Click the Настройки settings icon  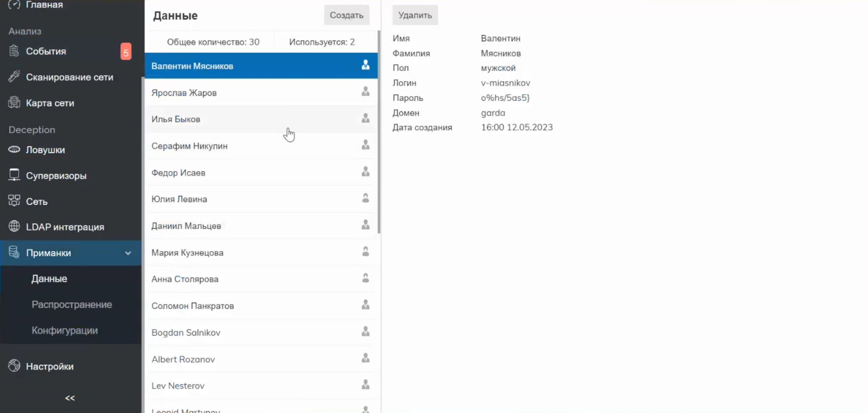click(14, 365)
